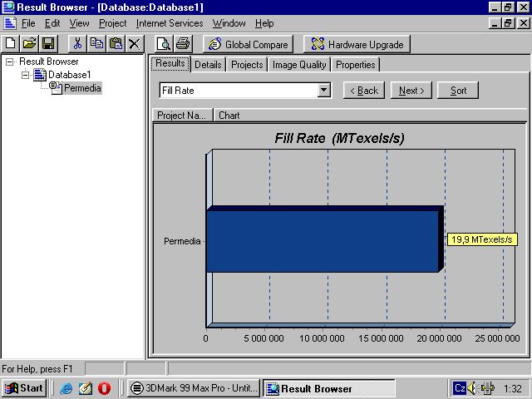This screenshot has width=532, height=399.
Task: Collapse the Database1 tree node
Action: [26, 75]
